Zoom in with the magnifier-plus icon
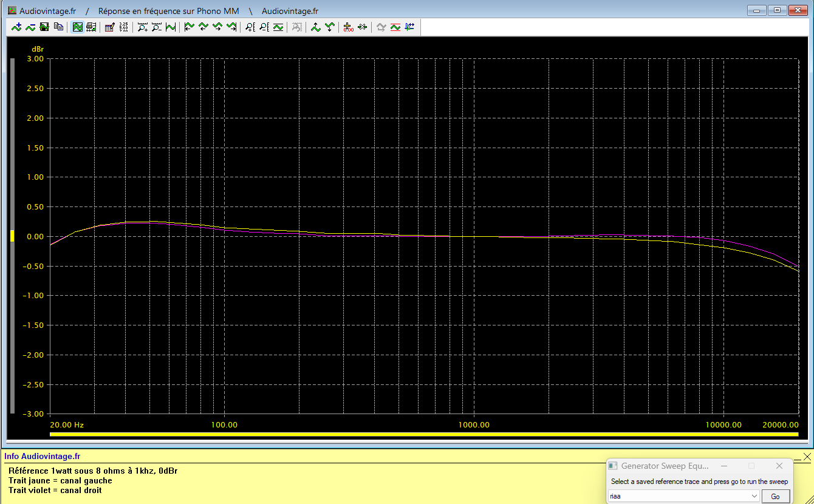The width and height of the screenshot is (814, 504). pyautogui.click(x=143, y=27)
